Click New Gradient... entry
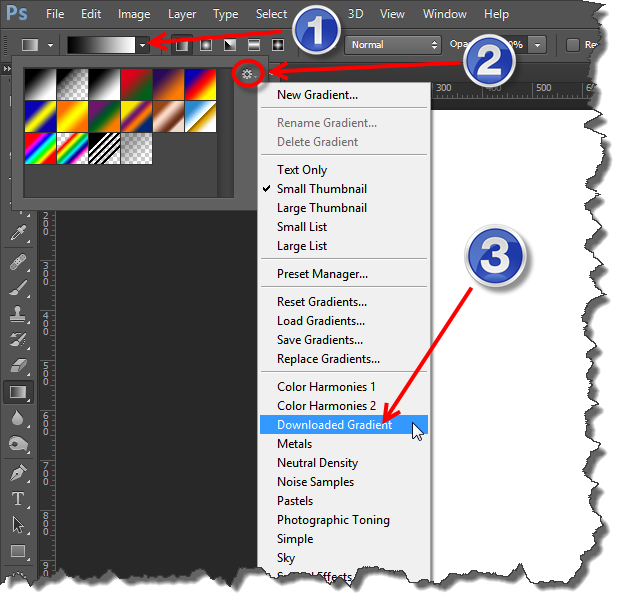628x610 pixels. [x=317, y=95]
